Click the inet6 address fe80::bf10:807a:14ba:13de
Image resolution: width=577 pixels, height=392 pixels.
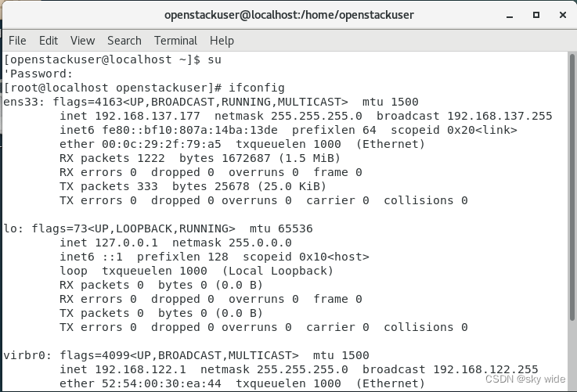coord(190,130)
